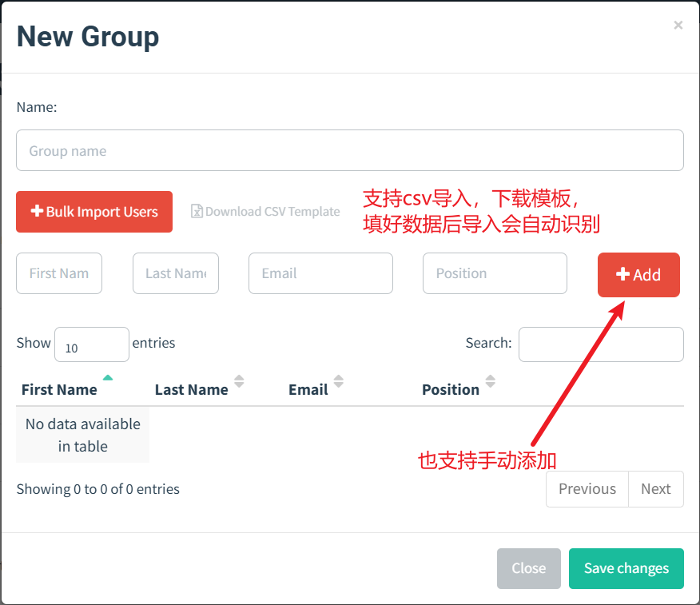Image resolution: width=700 pixels, height=605 pixels.
Task: Close the dialog with Close button
Action: tap(528, 568)
